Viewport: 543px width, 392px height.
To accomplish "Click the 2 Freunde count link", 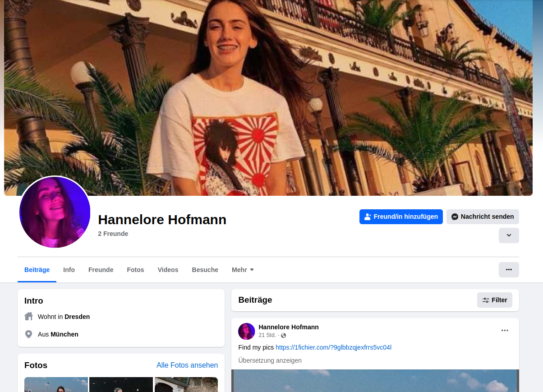I will pyautogui.click(x=113, y=234).
